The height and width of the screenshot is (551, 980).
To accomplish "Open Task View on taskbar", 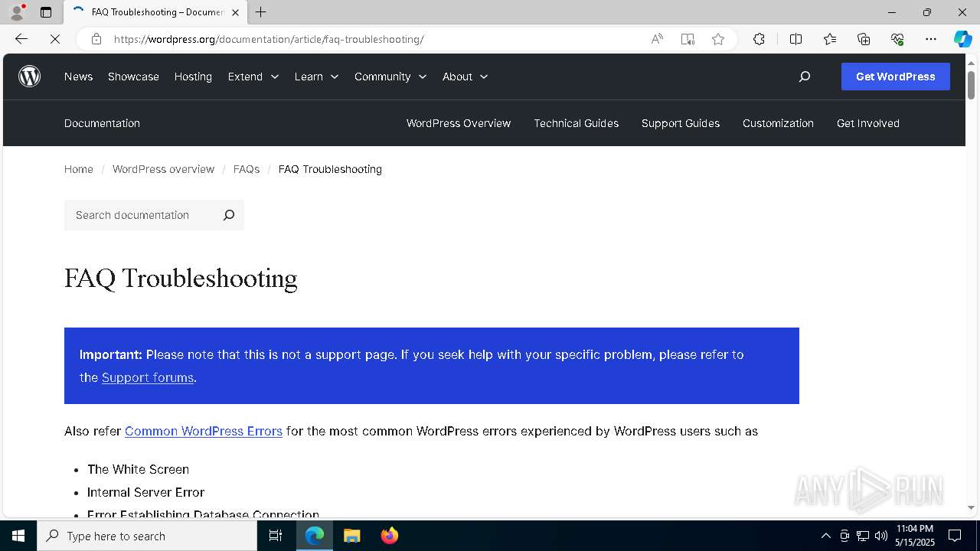I will tap(276, 536).
